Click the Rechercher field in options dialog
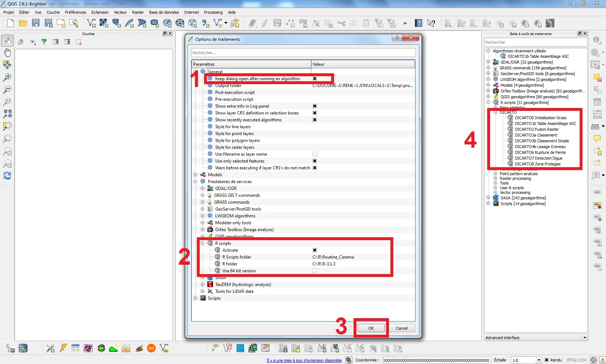Screen dimensions: 606x364 pos(303,53)
